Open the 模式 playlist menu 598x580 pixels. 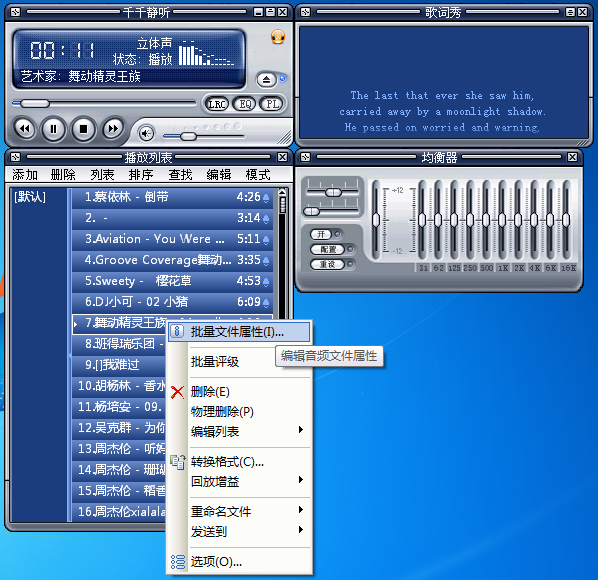tap(258, 175)
